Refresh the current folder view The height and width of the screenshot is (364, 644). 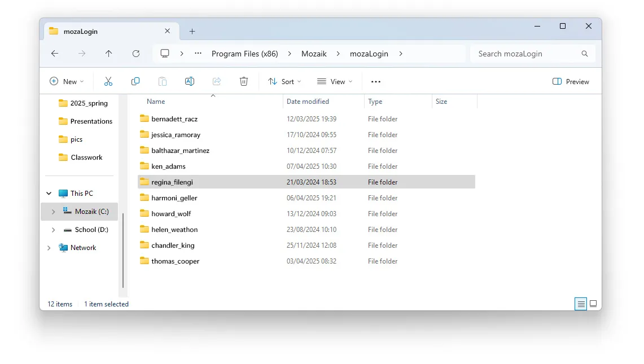tap(136, 54)
